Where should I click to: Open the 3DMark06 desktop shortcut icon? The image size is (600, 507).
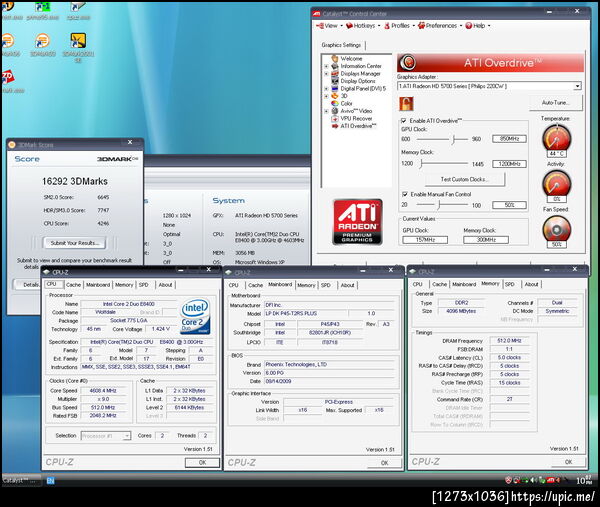point(8,41)
